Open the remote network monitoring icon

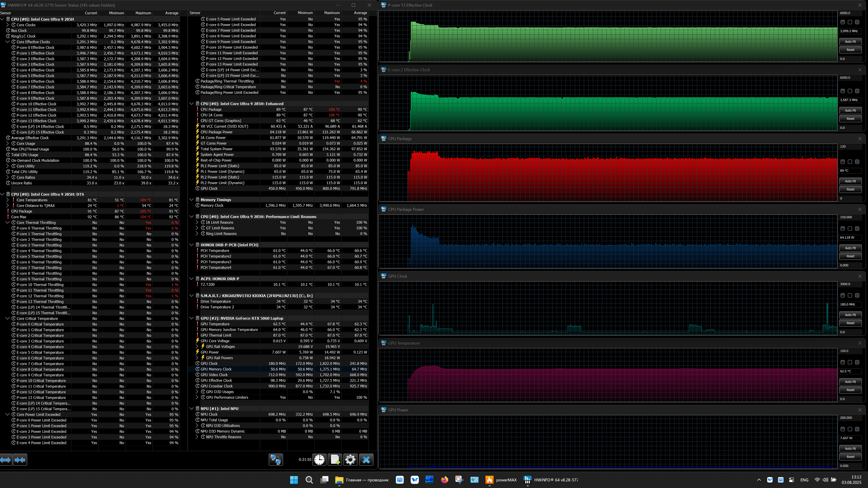pos(275,459)
